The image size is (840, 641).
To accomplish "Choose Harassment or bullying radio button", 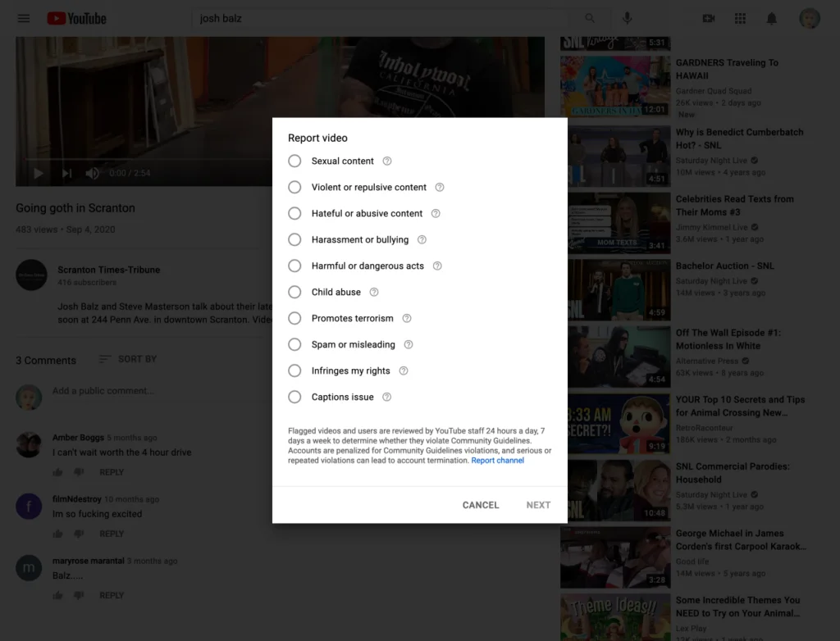I will click(x=294, y=240).
